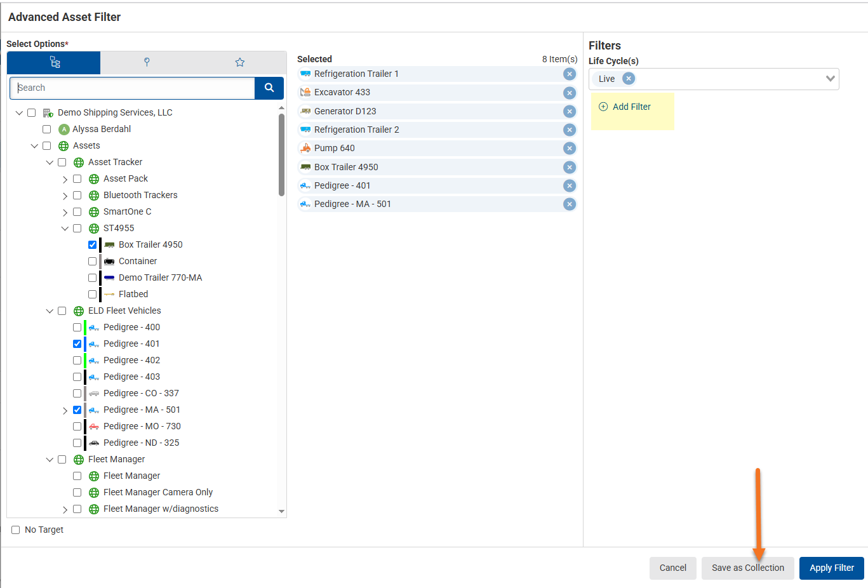Expand the Asset Pack node

pos(65,180)
